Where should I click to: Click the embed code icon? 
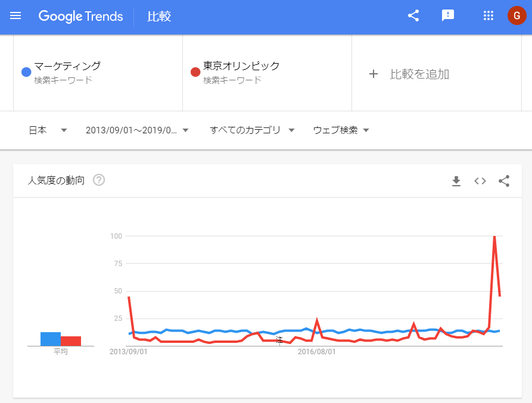tap(480, 181)
